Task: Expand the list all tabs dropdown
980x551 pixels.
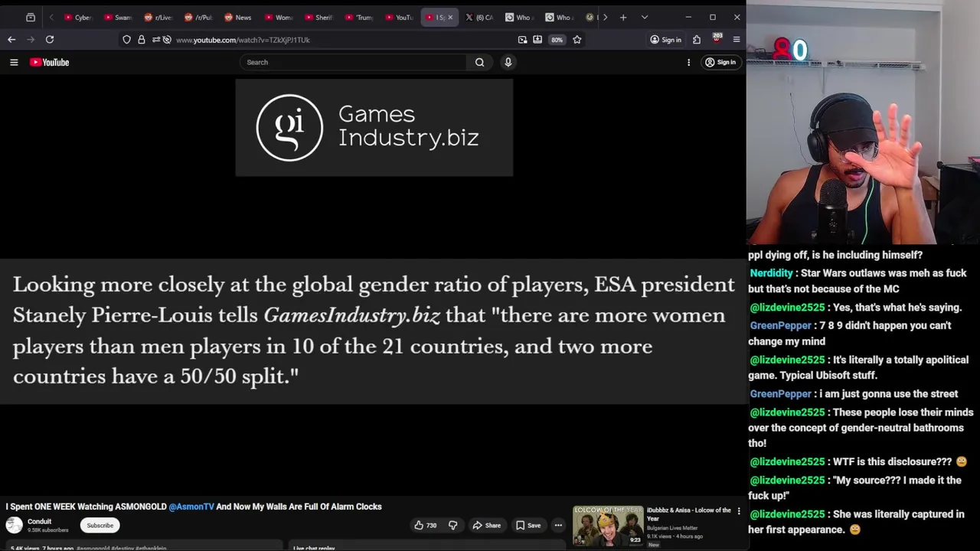Action: point(645,17)
